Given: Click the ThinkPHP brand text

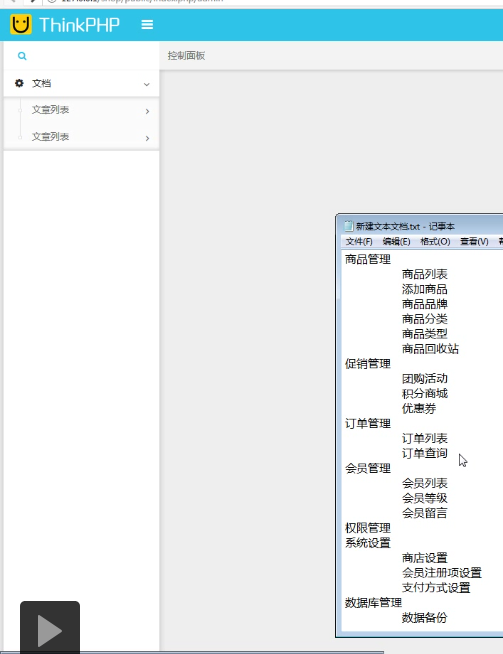Looking at the screenshot, I should coord(79,25).
